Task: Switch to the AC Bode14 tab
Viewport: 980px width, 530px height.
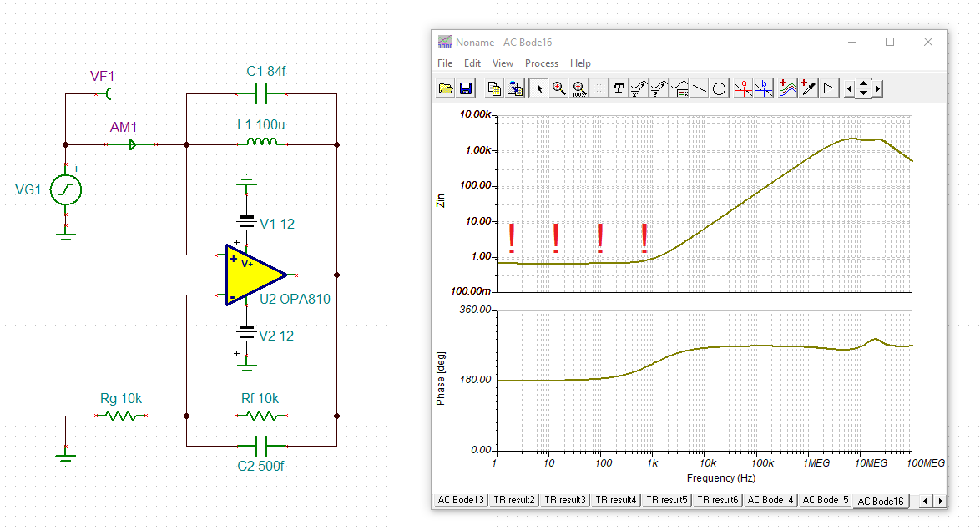Action: pos(770,500)
